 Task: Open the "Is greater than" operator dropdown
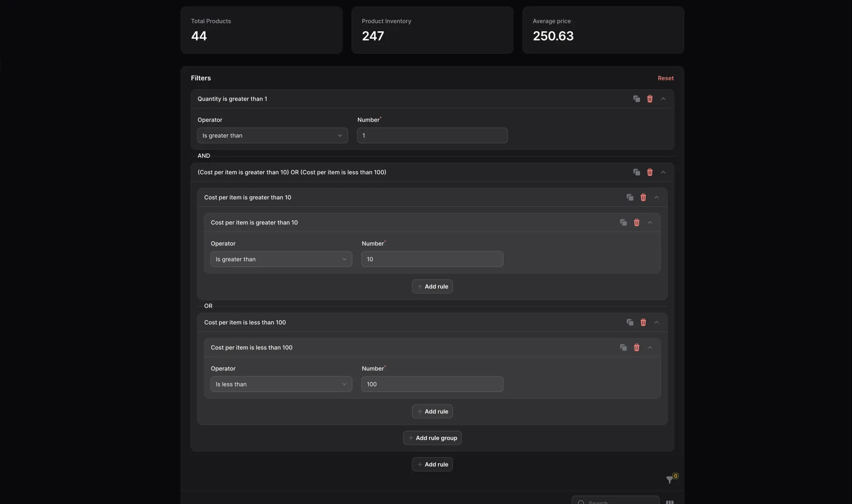pyautogui.click(x=272, y=135)
